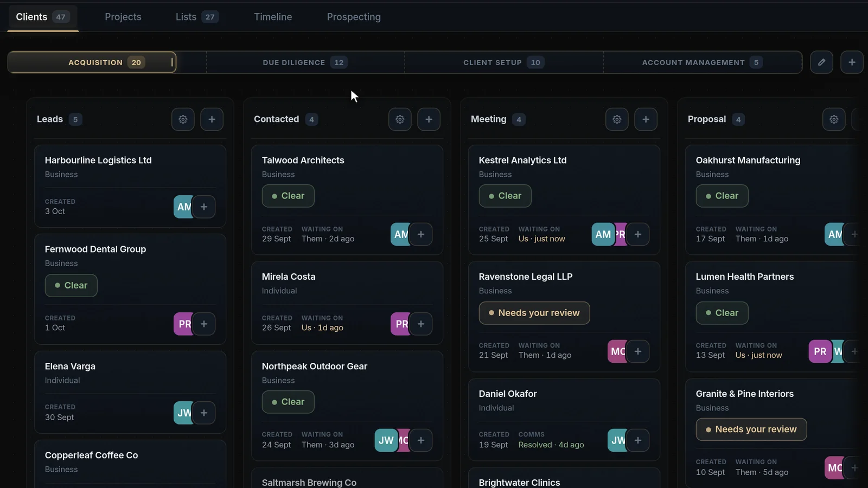Click the MC avatar on Ravenstone Legal LLP
The image size is (868, 488).
[618, 351]
